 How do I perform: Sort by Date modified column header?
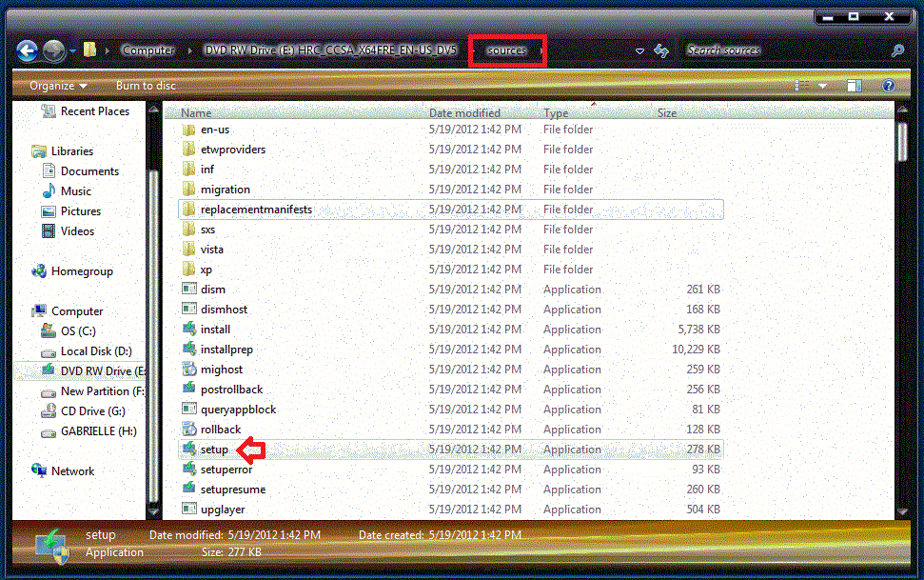(x=464, y=112)
